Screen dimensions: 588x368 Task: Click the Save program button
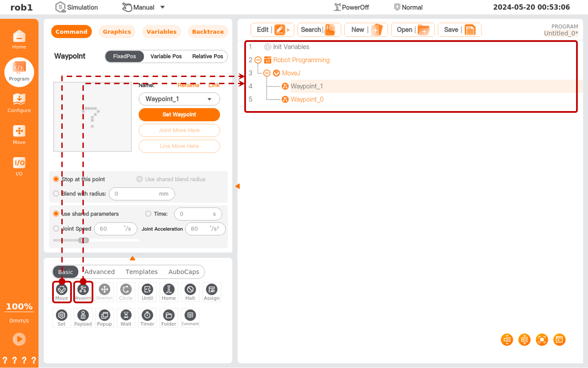459,30
